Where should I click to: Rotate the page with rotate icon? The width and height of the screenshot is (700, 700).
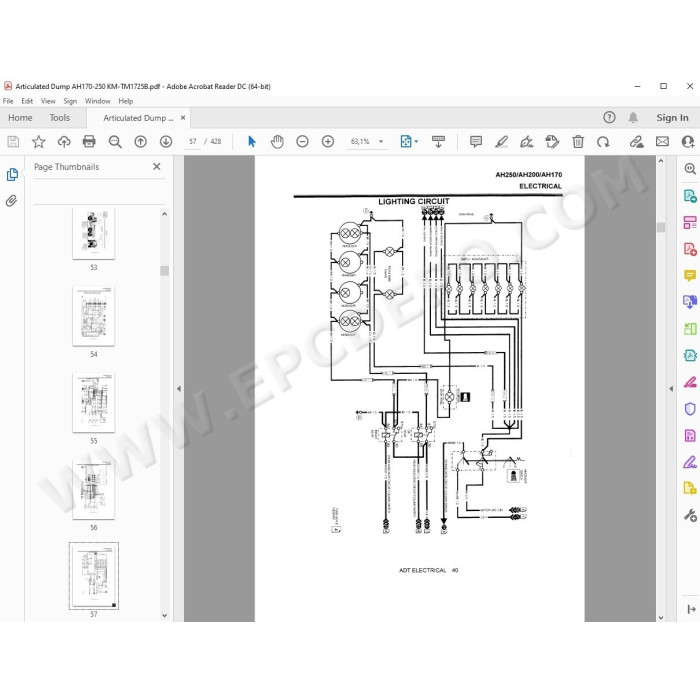pos(603,142)
